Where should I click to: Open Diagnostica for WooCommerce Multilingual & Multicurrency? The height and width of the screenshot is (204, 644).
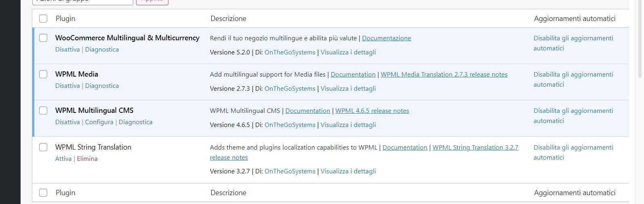[102, 49]
